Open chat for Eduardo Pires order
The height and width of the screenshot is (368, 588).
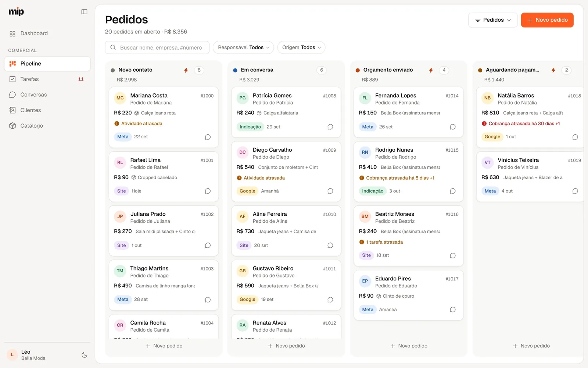point(453,309)
